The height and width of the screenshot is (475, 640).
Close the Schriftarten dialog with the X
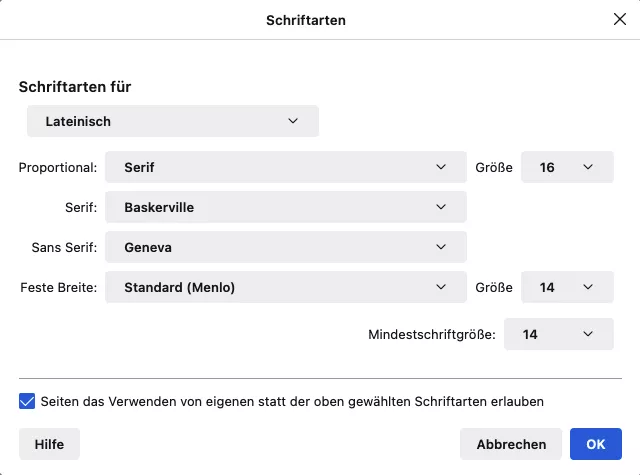[x=619, y=19]
